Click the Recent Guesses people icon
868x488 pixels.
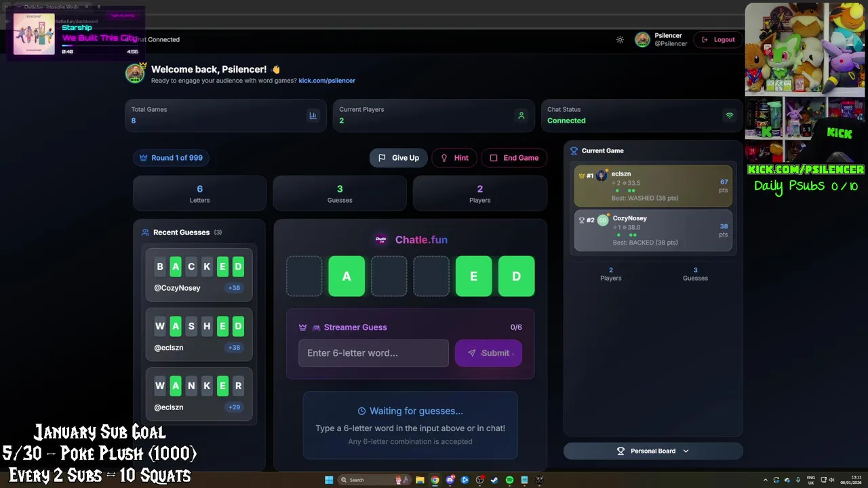(x=145, y=232)
